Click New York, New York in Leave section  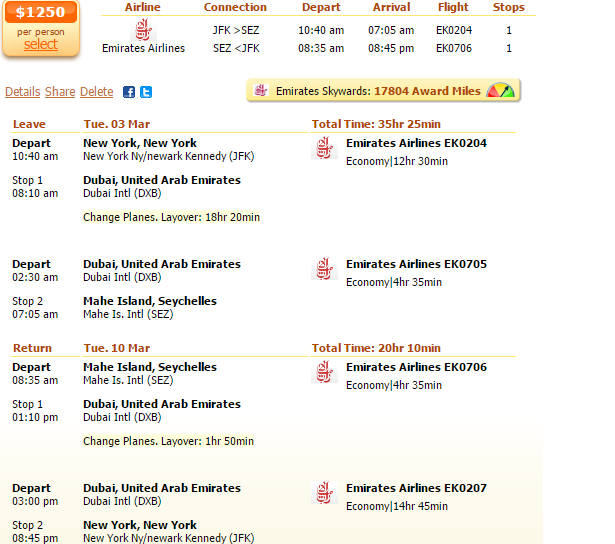(x=140, y=143)
